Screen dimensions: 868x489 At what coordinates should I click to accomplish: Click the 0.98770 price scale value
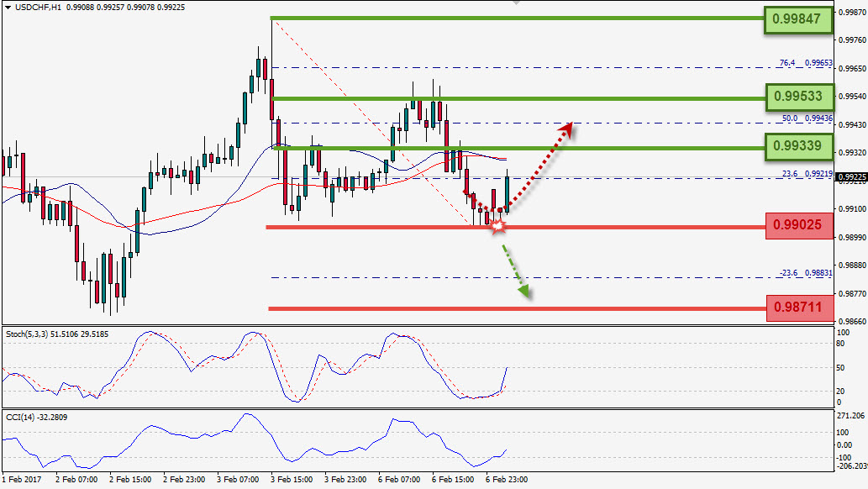pos(853,293)
